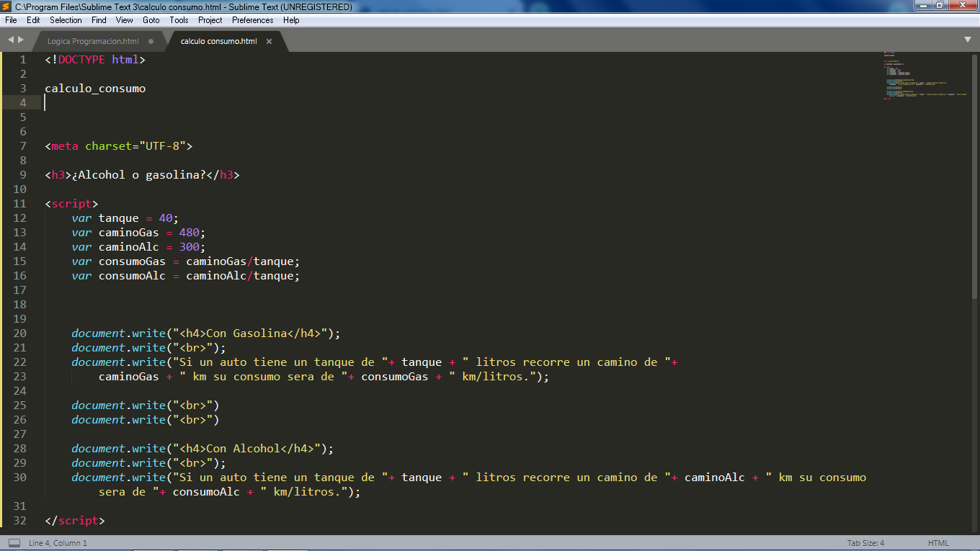Open the Tools menu

point(179,20)
